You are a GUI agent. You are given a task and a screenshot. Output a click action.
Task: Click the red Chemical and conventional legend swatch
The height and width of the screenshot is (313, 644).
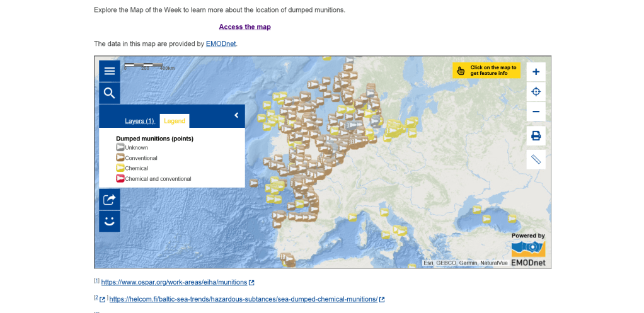pos(120,178)
